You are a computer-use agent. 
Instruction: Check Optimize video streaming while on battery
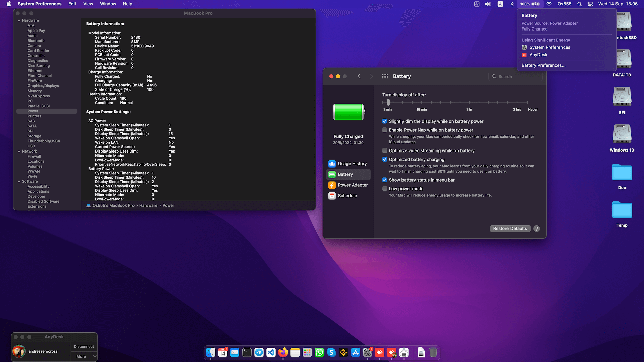(x=384, y=150)
